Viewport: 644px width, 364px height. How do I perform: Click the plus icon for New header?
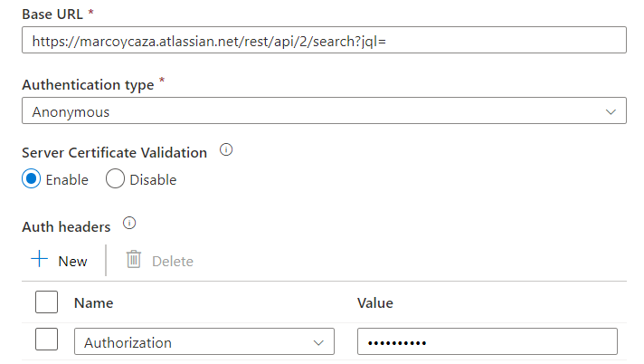point(40,259)
